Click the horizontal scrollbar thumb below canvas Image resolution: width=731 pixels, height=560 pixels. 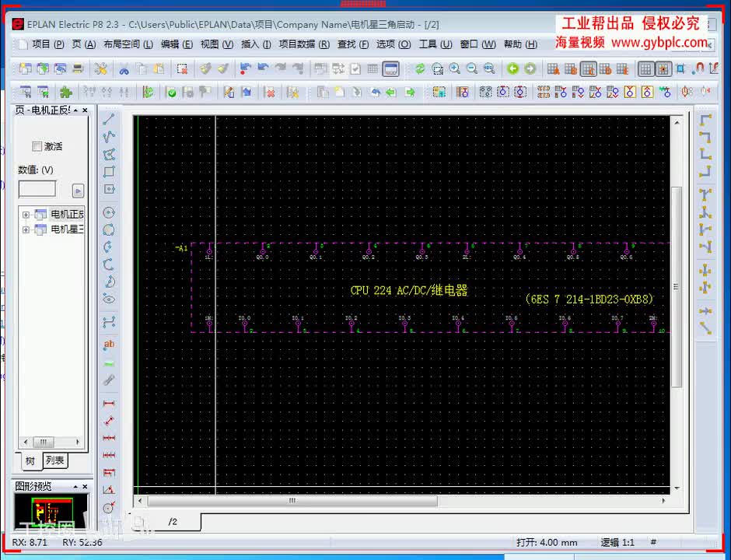(292, 501)
